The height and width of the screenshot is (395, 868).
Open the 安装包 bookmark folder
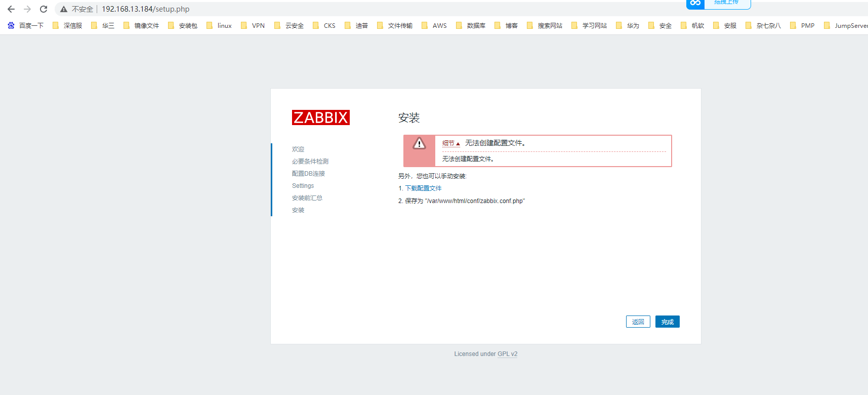click(x=183, y=25)
